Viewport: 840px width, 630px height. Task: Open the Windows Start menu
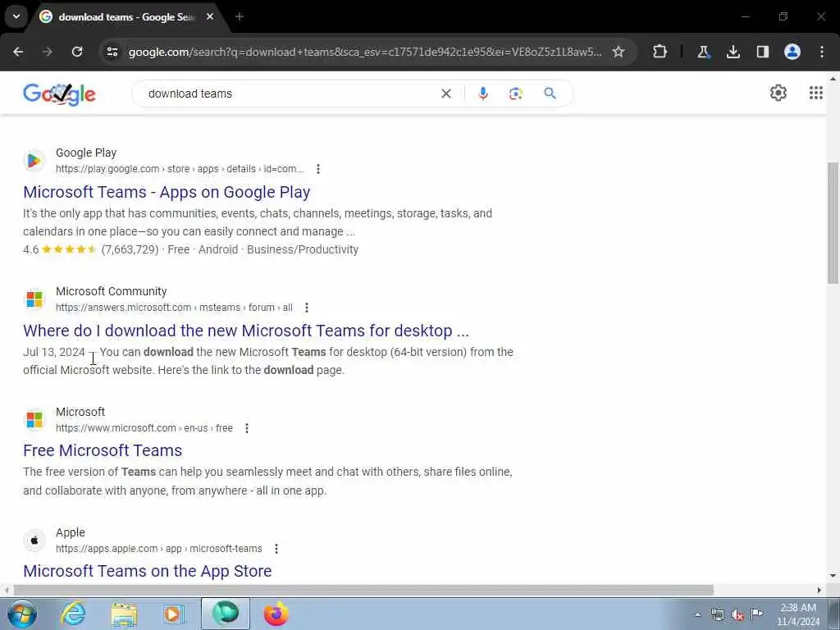22,614
